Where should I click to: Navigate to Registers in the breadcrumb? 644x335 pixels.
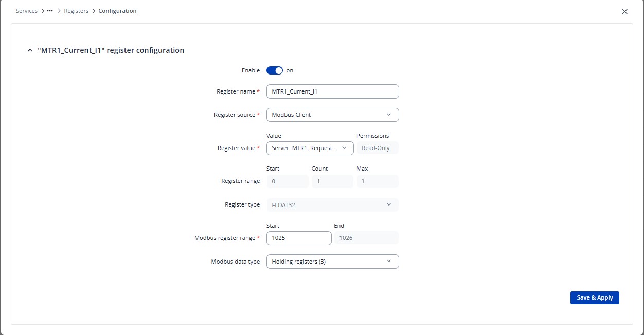[x=76, y=11]
